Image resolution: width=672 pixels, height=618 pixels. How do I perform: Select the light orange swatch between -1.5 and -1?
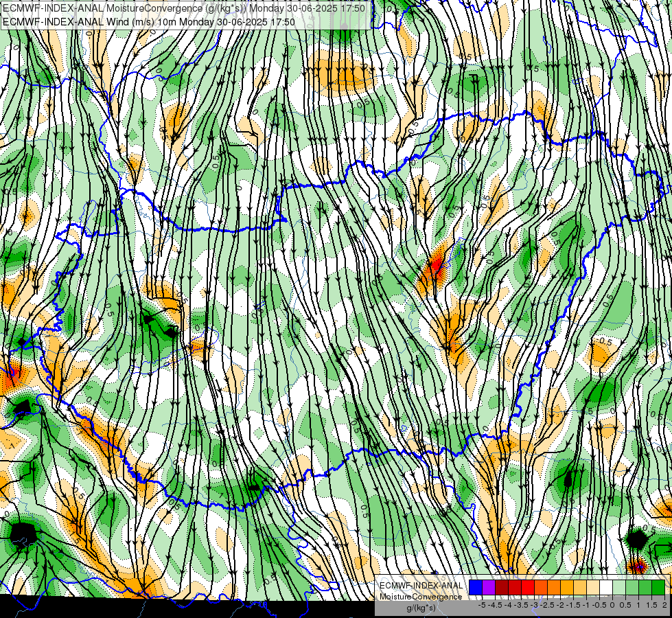point(580,587)
